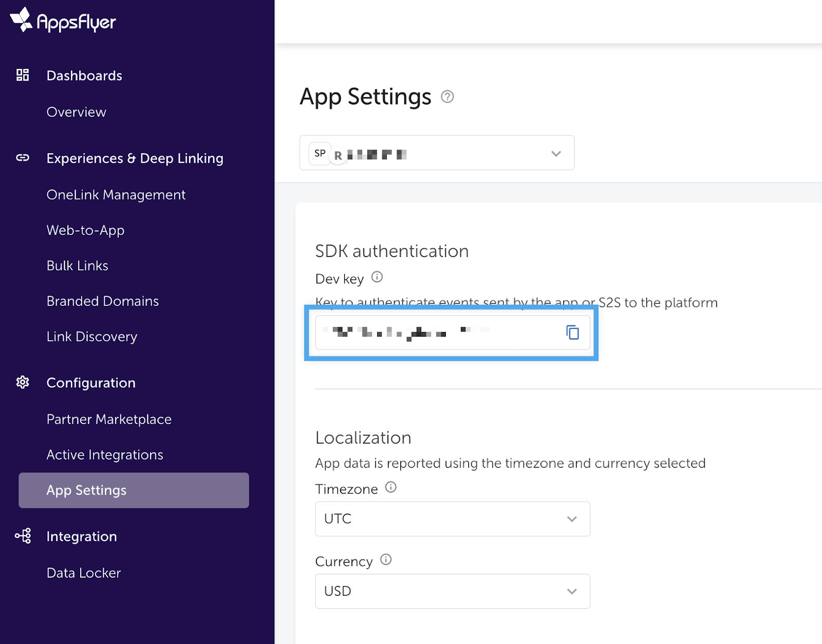Open Active Integrations page
This screenshot has width=822, height=644.
click(105, 455)
